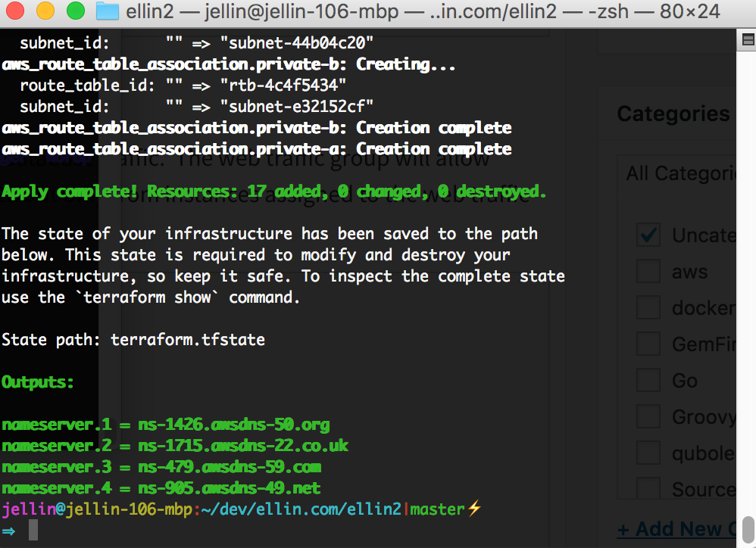
Task: Tick the Go category checkbox
Action: (x=648, y=380)
